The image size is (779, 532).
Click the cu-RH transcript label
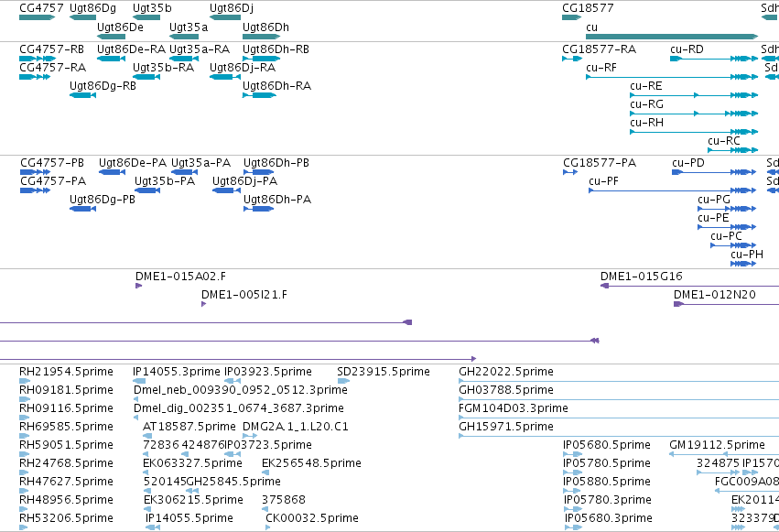(646, 123)
